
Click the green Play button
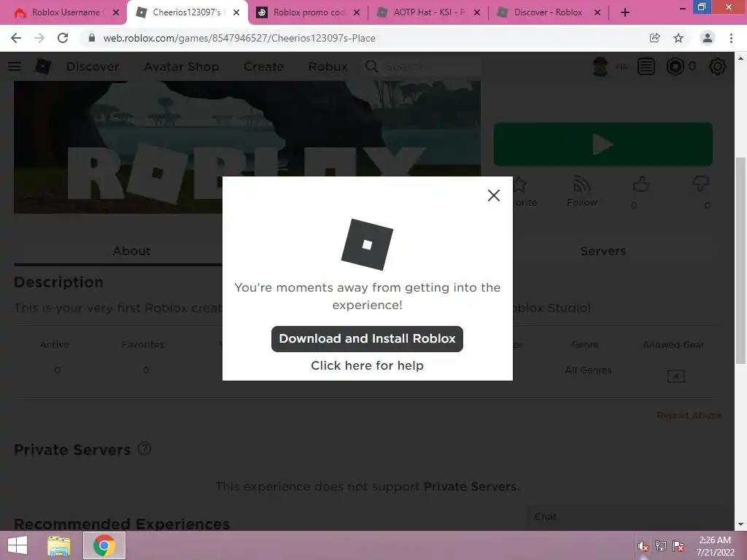pyautogui.click(x=603, y=144)
